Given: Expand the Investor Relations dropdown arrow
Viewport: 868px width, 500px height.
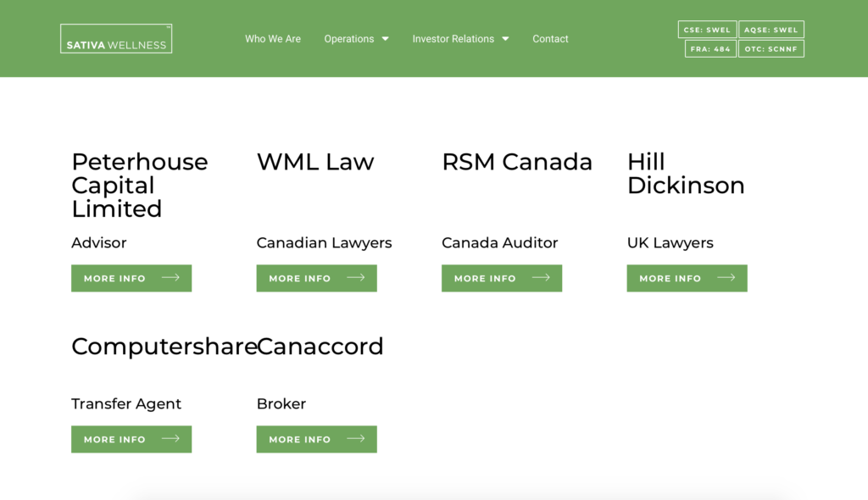Looking at the screenshot, I should click(505, 39).
